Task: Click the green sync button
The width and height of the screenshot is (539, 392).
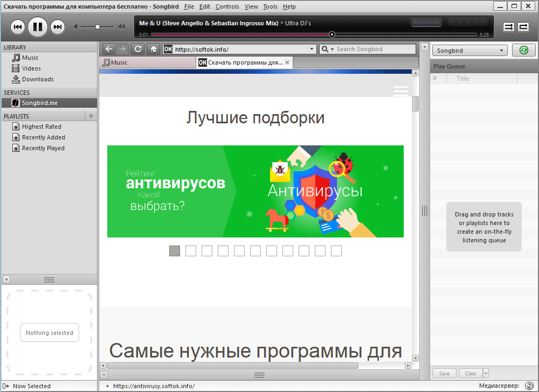Action: pos(523,51)
